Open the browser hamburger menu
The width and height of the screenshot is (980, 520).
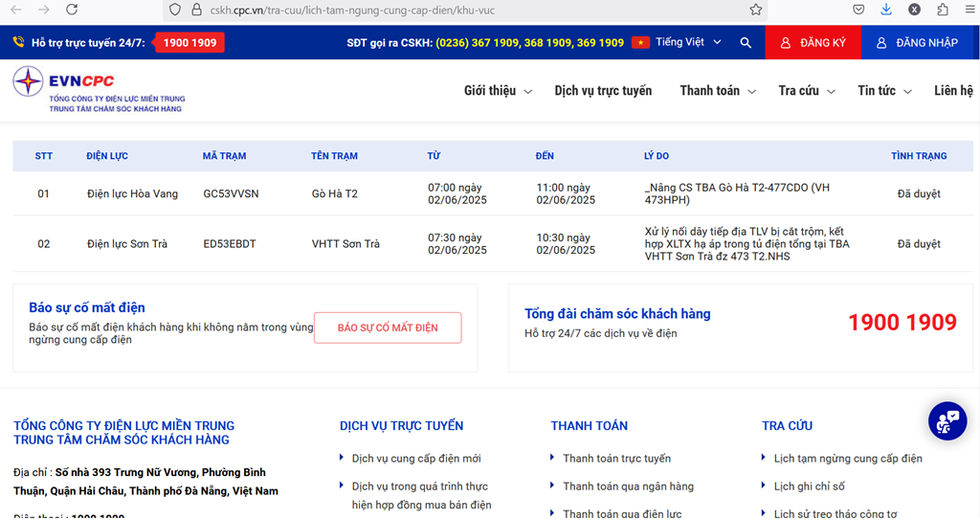tap(970, 10)
